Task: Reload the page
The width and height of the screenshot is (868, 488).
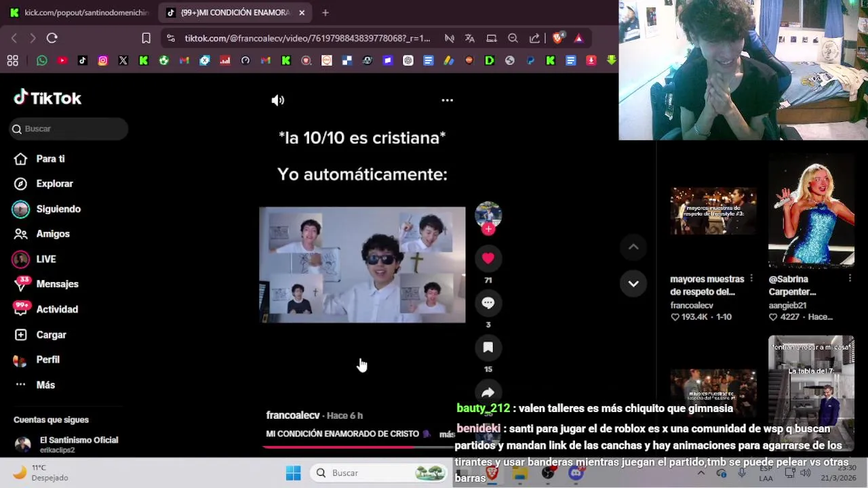Action: (52, 39)
